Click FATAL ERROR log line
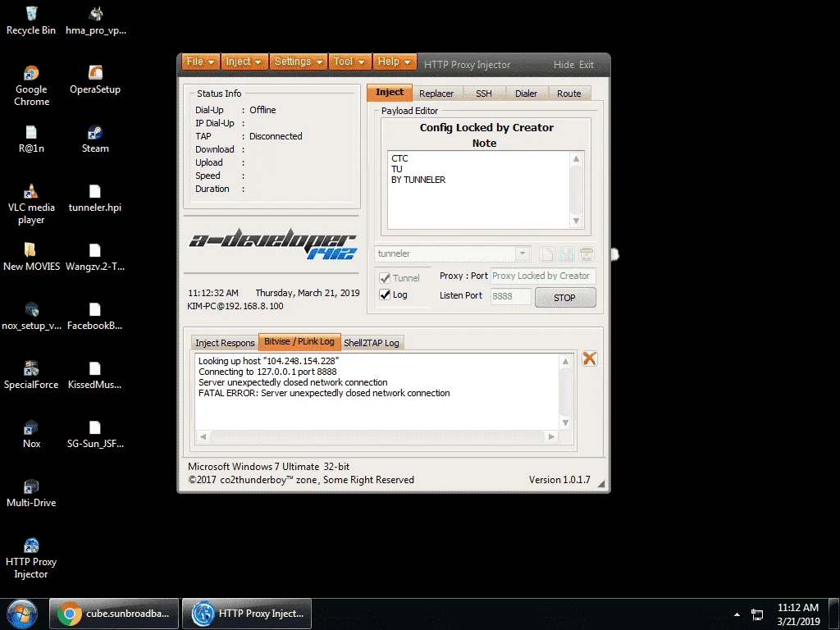The height and width of the screenshot is (630, 840). pos(324,393)
